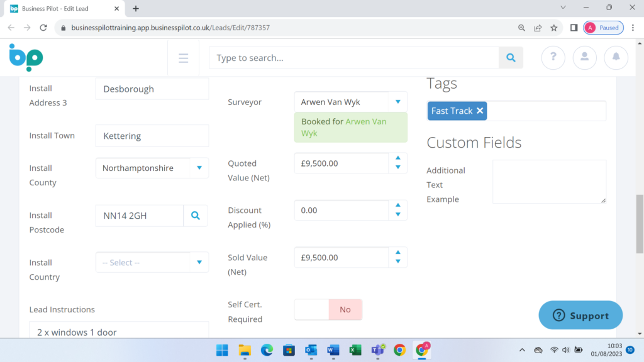Open the Install County dropdown

199,168
